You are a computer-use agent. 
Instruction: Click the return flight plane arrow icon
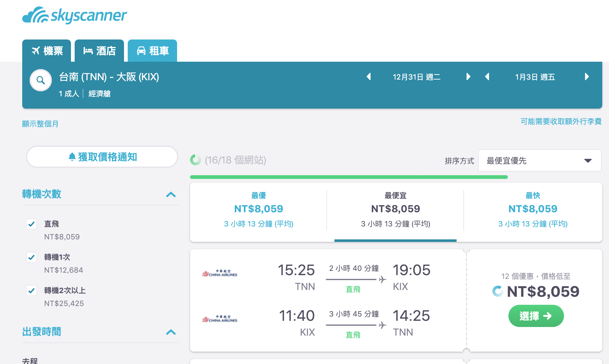click(383, 325)
